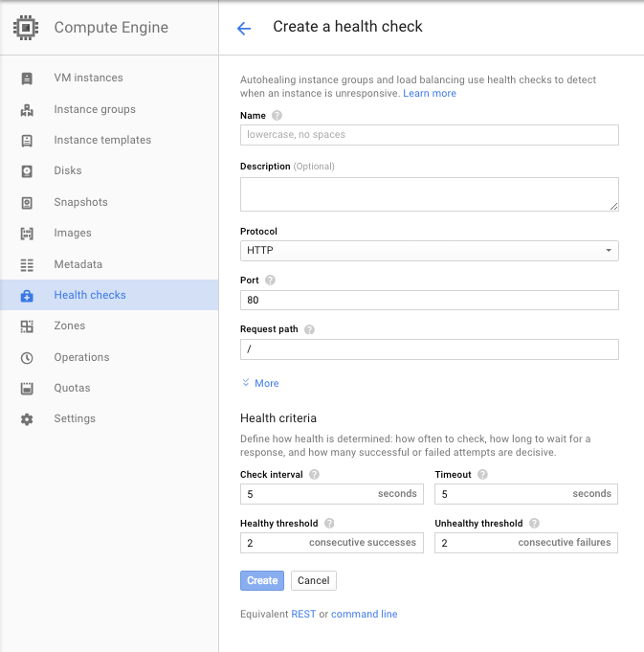This screenshot has height=652, width=644.
Task: Go to the Zones page
Action: click(70, 326)
